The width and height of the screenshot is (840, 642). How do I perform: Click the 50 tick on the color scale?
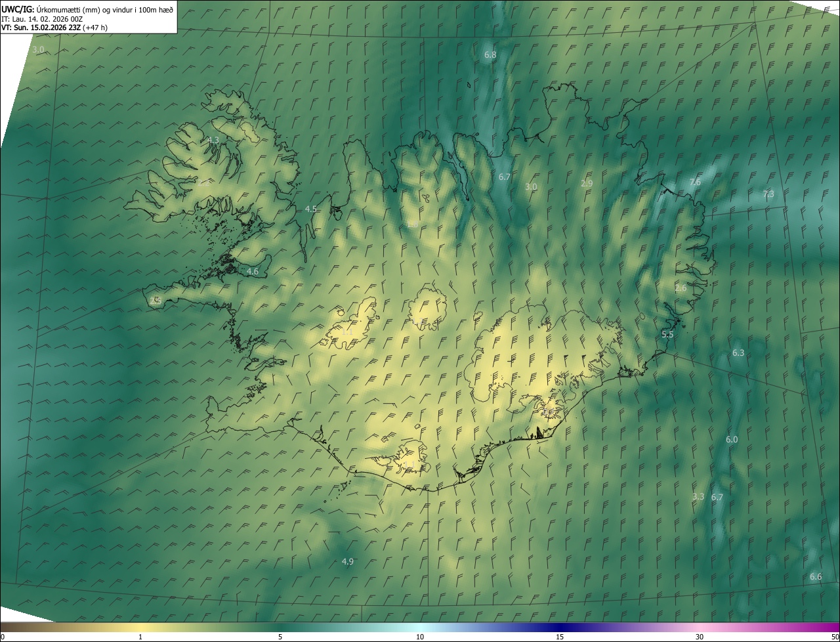coord(835,637)
